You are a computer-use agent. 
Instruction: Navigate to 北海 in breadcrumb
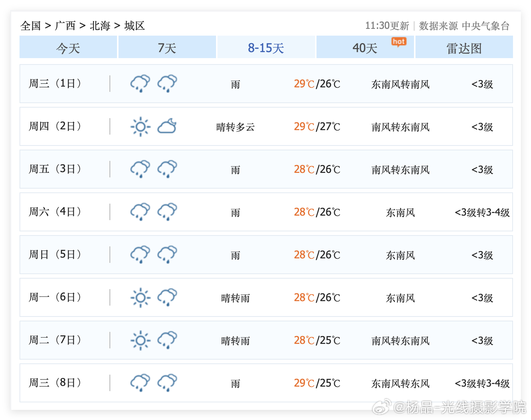point(100,26)
